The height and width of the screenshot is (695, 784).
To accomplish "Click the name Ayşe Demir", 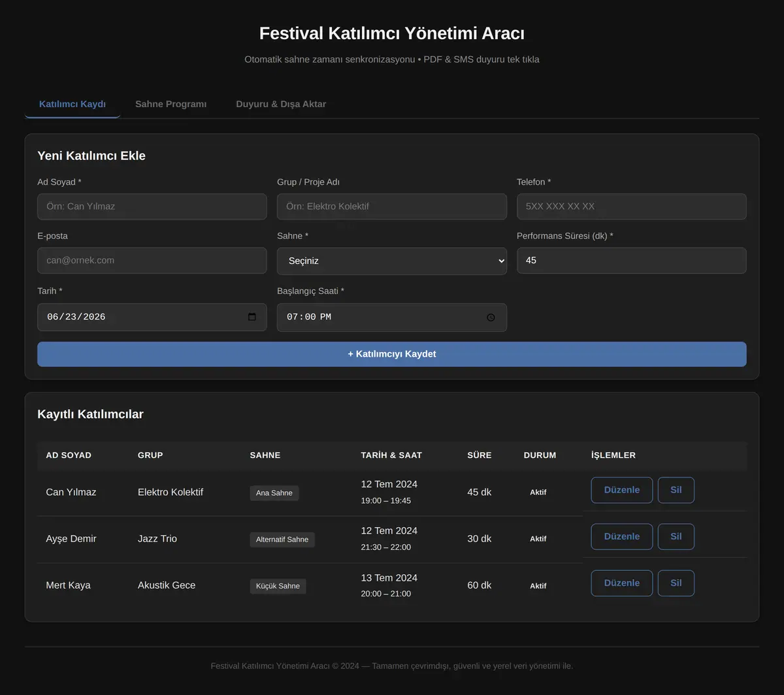I will [x=71, y=539].
